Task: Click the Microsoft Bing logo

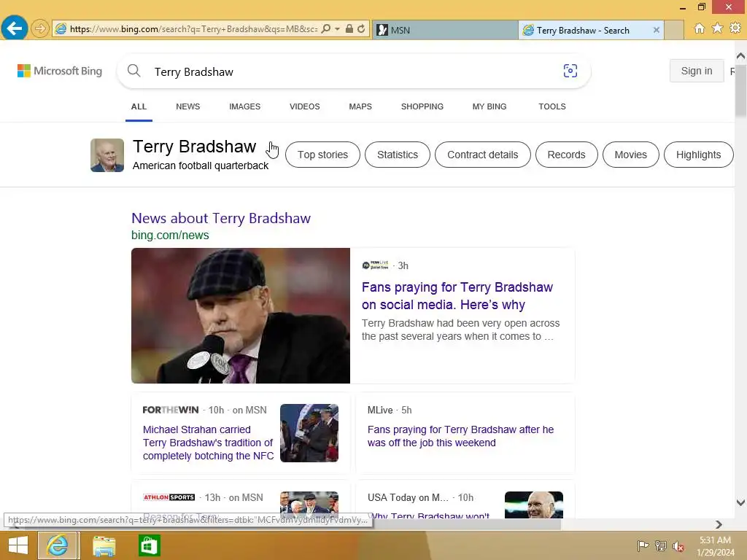Action: point(60,71)
